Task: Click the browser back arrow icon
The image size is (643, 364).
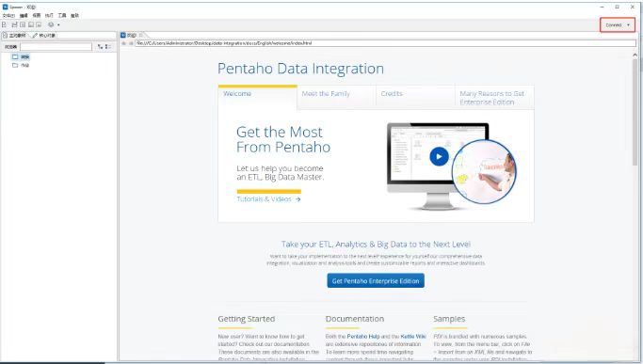Action: [x=123, y=43]
